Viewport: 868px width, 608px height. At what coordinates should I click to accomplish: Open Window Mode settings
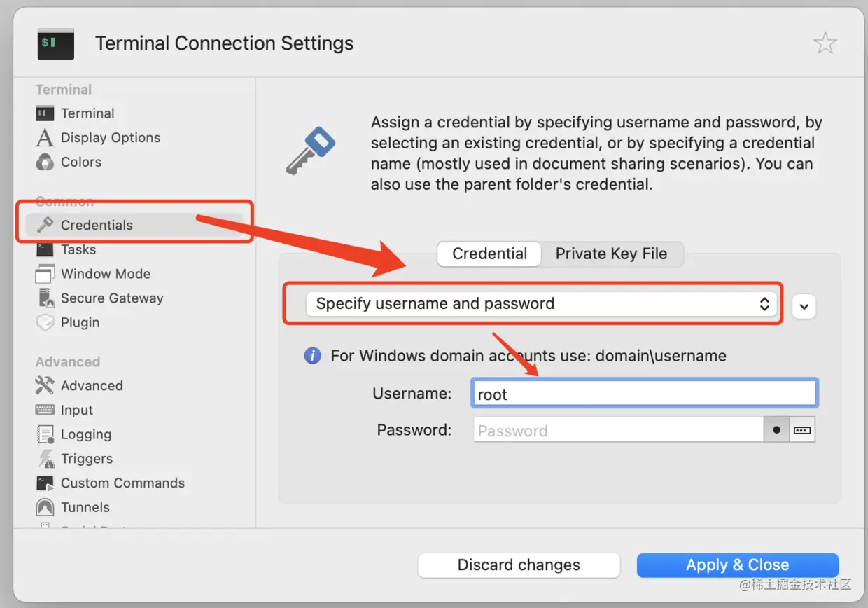[106, 274]
